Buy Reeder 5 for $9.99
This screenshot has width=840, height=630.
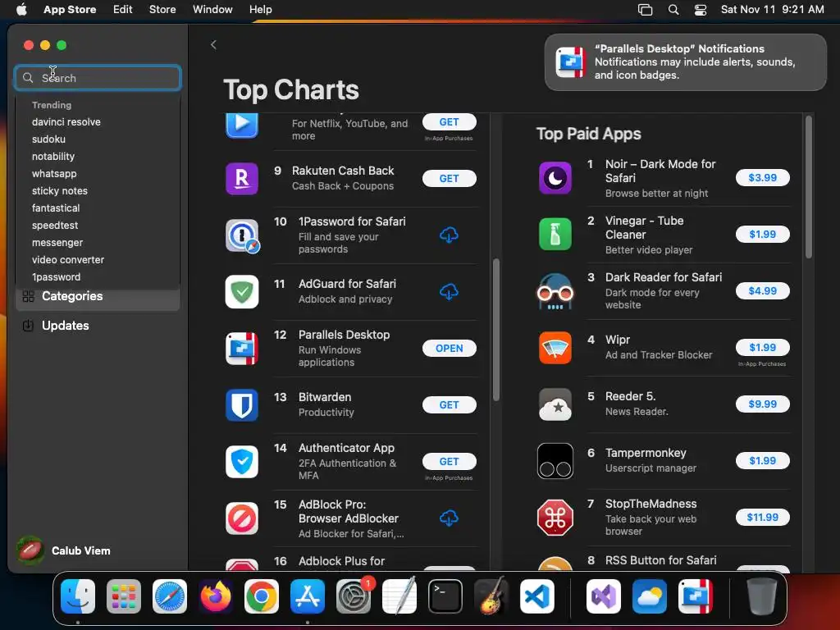[x=762, y=404]
